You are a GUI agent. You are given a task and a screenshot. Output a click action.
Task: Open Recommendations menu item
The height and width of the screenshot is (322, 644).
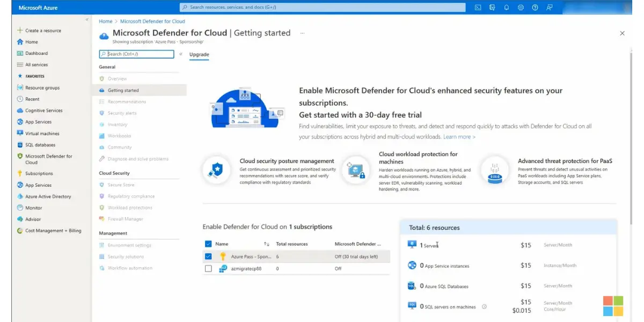(x=127, y=101)
